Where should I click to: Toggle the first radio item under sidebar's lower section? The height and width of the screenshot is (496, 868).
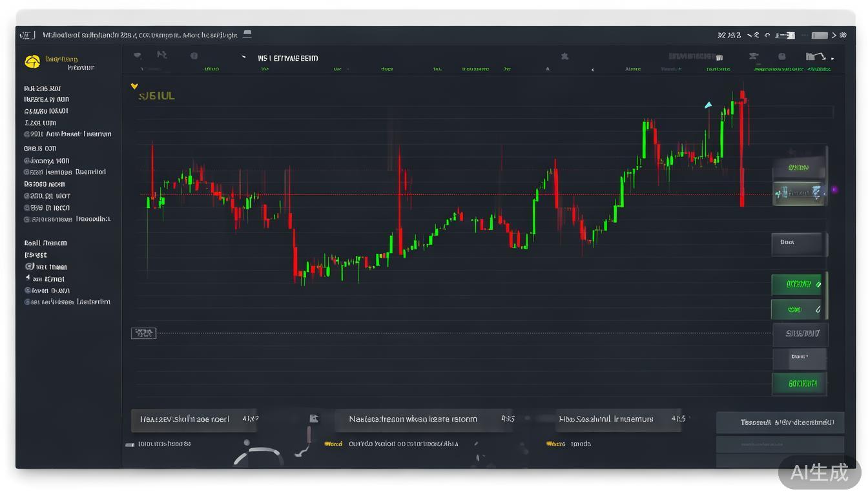(29, 266)
